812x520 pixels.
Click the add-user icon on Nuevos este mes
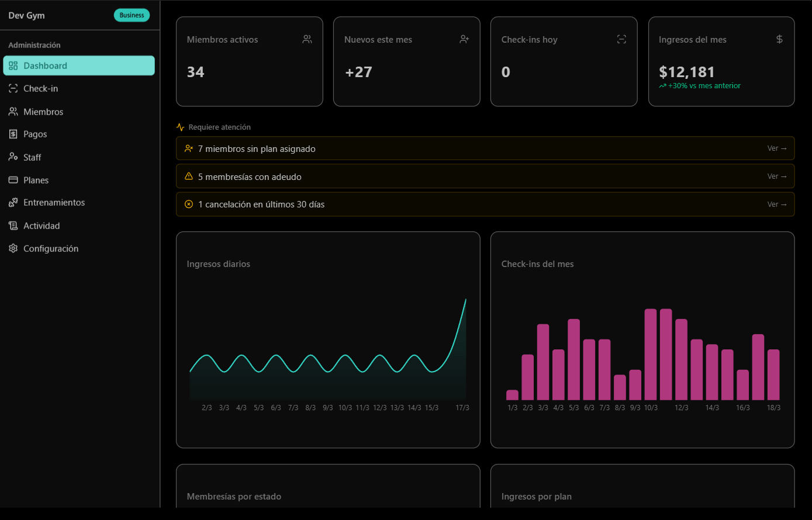(x=464, y=39)
